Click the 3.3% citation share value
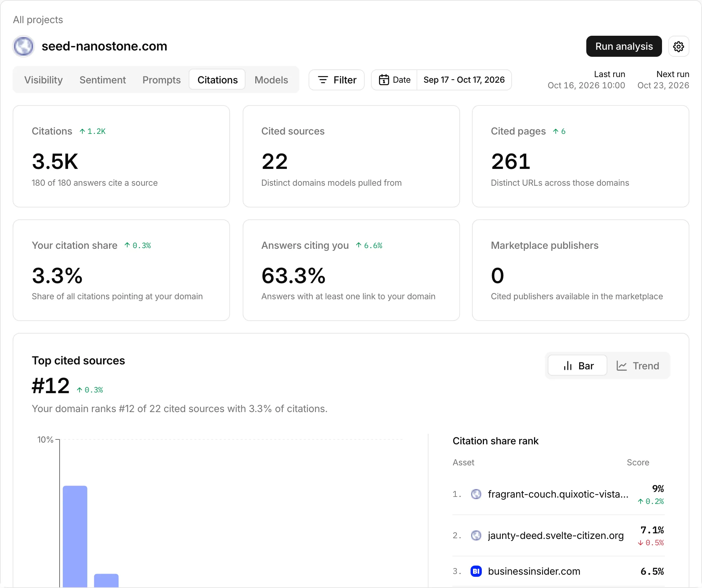Image resolution: width=702 pixels, height=588 pixels. point(57,275)
